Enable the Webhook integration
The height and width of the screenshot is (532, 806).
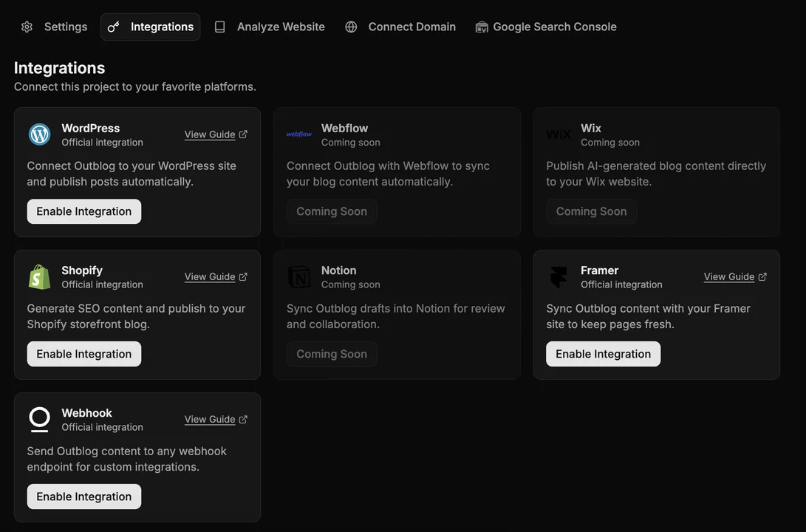pos(83,497)
